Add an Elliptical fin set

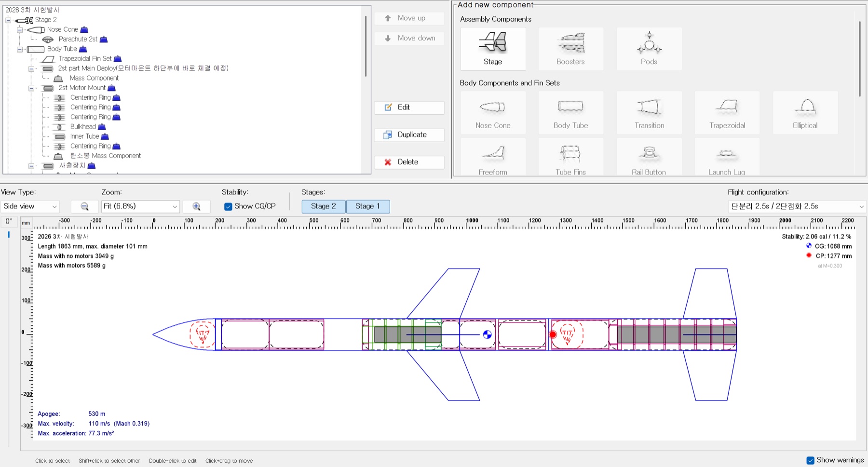pyautogui.click(x=805, y=113)
